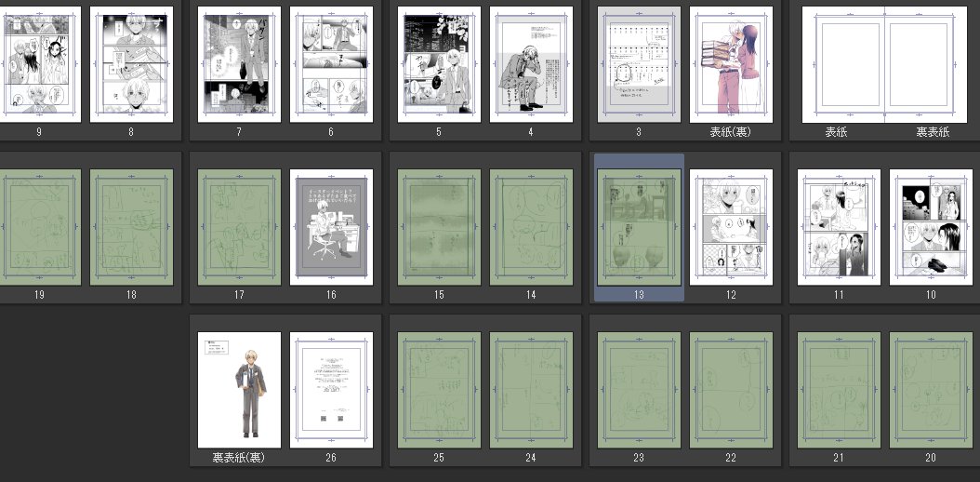This screenshot has height=482, width=980.
Task: Select page 24 draft thumbnail
Action: pyautogui.click(x=531, y=390)
